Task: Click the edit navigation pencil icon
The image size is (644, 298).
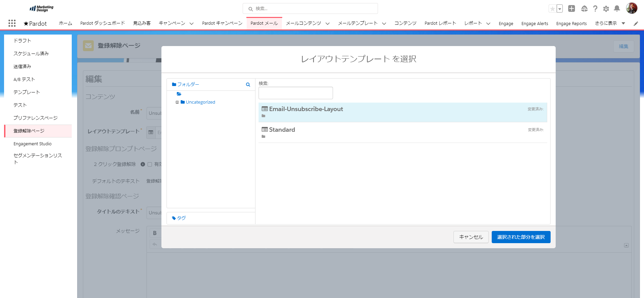Action: point(636,23)
